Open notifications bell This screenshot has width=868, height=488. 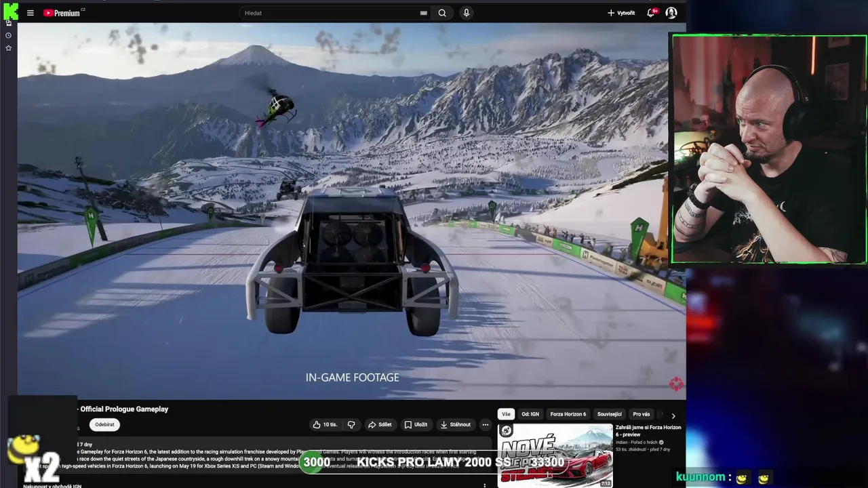652,13
